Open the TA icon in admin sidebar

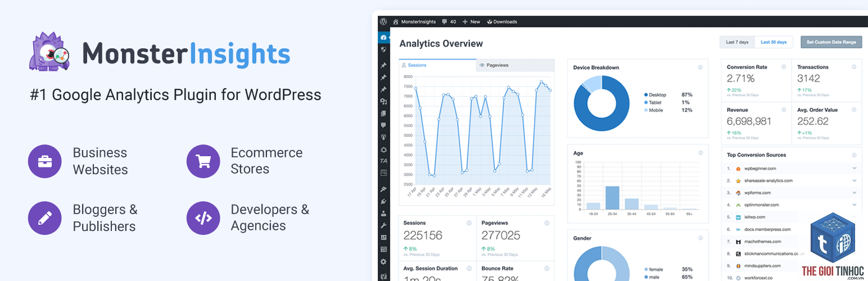383,161
